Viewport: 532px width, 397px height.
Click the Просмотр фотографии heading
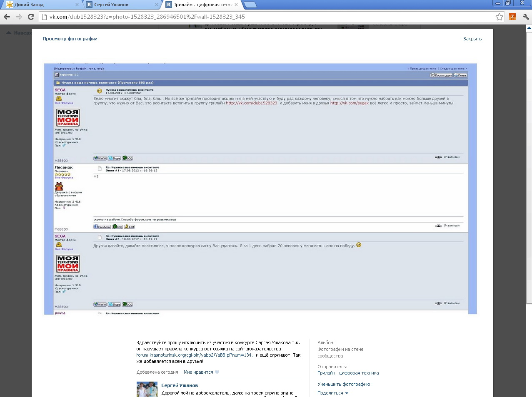pos(70,39)
